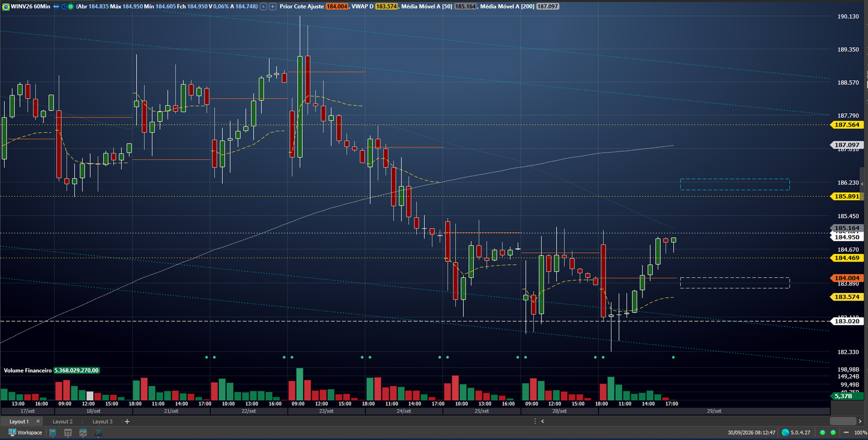This screenshot has height=440, width=868.
Task: Click the second green connection indicator
Action: click(x=833, y=432)
